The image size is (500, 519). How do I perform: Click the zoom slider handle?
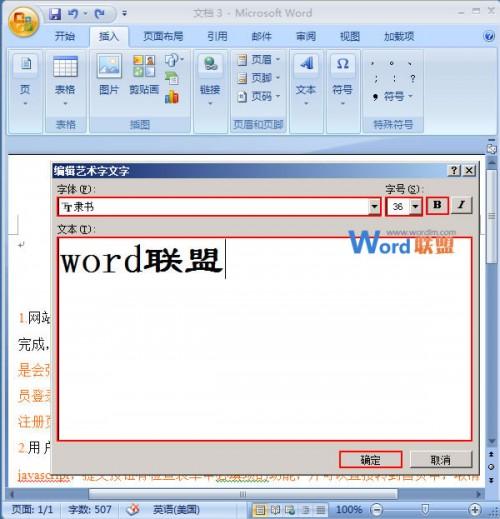pyautogui.click(x=425, y=509)
